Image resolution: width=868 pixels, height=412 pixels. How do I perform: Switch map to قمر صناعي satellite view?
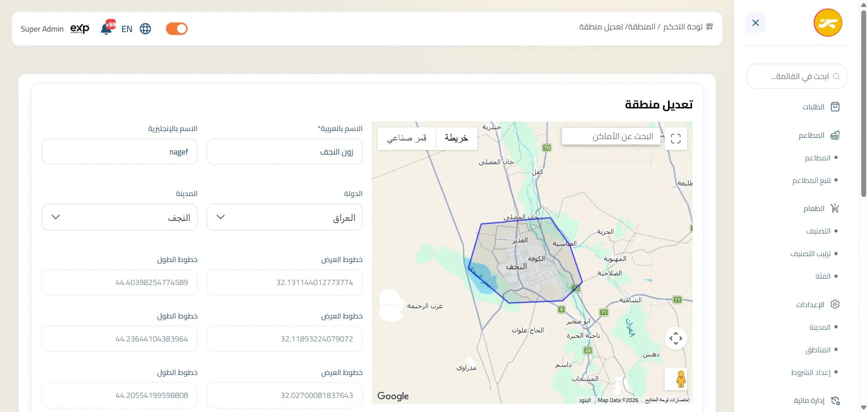coord(406,138)
